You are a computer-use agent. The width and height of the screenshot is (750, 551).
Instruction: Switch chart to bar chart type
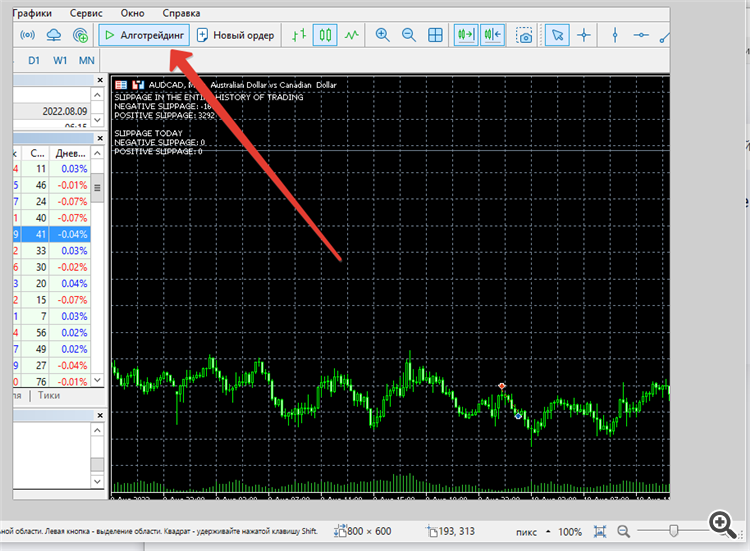tap(299, 35)
